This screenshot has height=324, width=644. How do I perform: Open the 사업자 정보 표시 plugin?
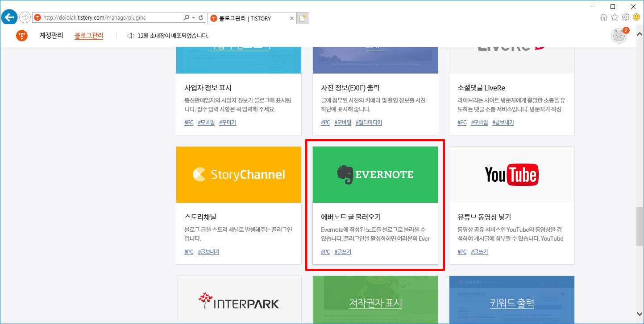point(208,88)
